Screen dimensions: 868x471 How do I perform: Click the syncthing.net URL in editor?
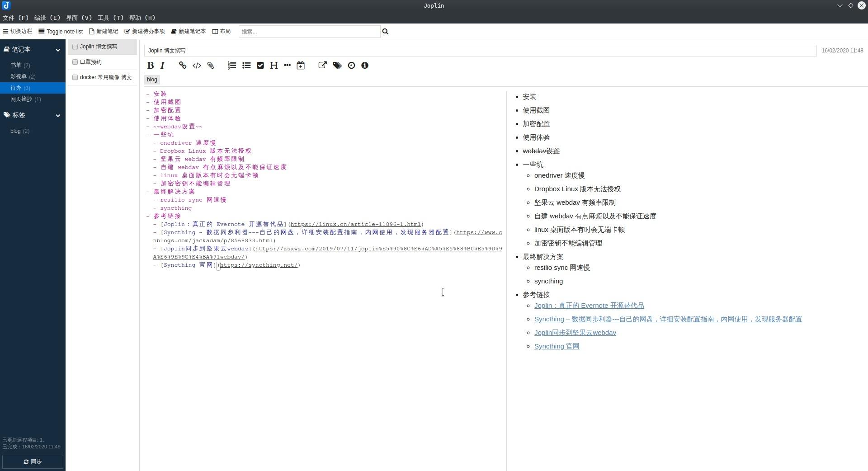tap(259, 265)
